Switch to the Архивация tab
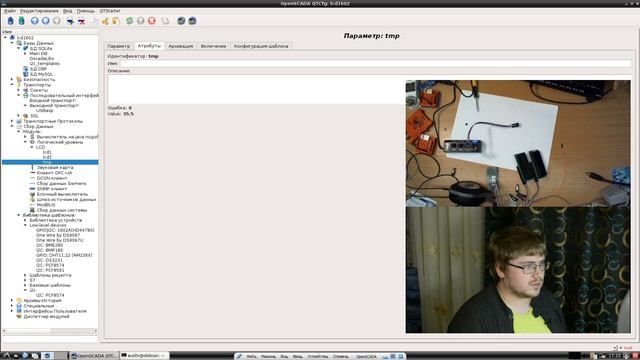The width and height of the screenshot is (640, 360). (x=181, y=46)
